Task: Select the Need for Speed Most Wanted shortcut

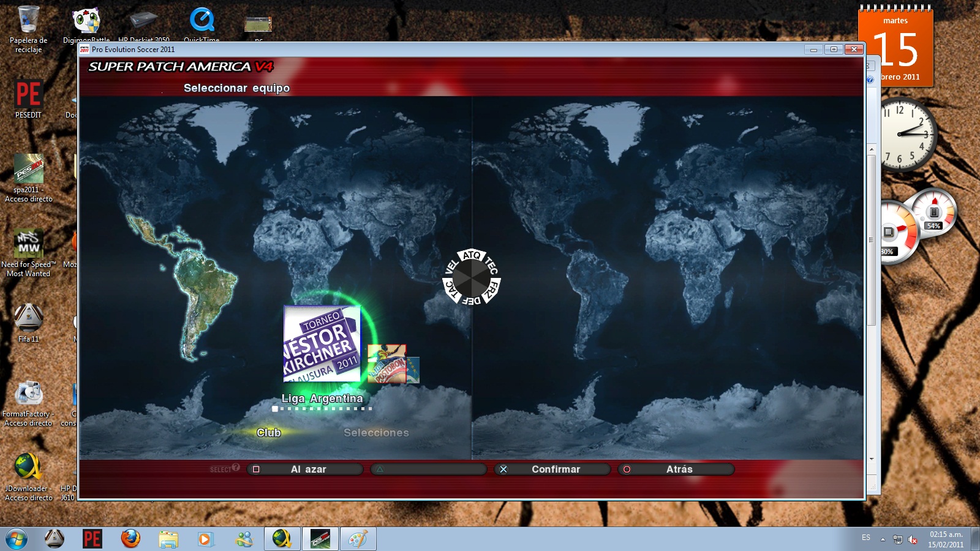Action: click(x=28, y=253)
